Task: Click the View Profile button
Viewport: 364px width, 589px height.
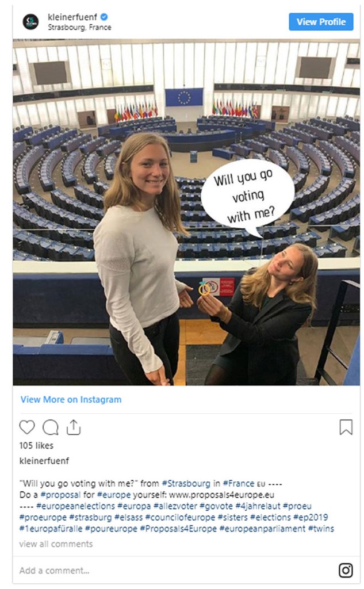Action: point(321,22)
